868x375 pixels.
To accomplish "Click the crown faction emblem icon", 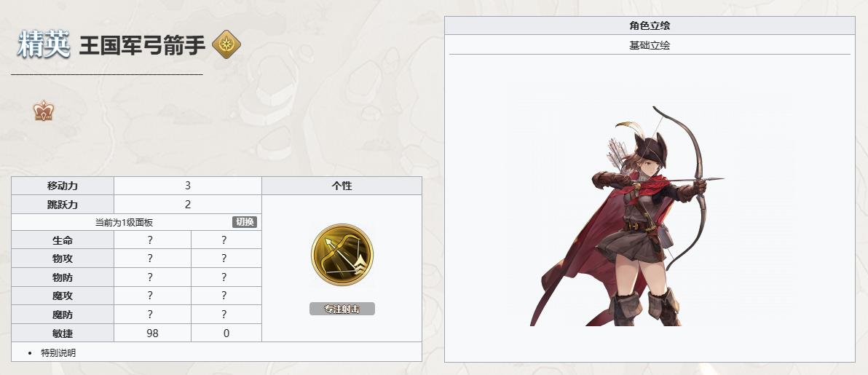I will point(43,111).
